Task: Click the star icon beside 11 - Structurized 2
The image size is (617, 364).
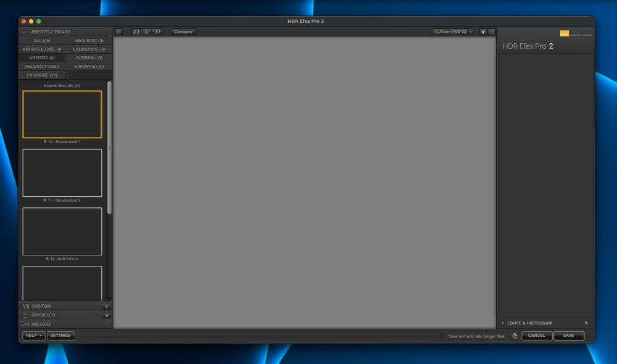Action: click(45, 200)
